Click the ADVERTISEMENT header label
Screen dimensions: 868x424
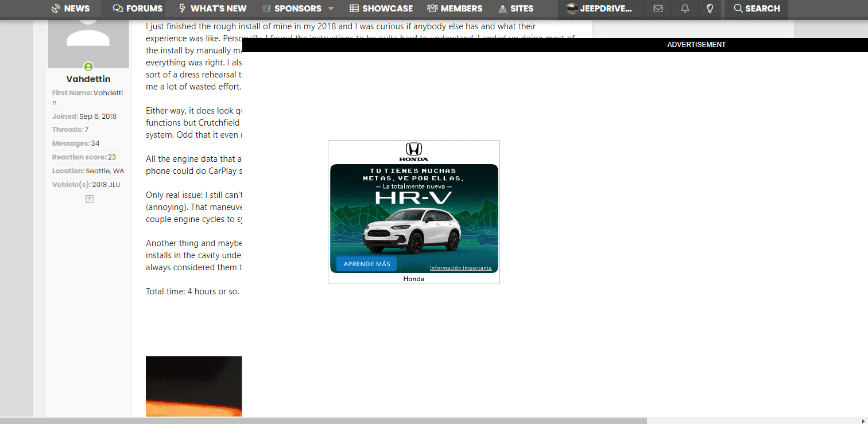696,45
